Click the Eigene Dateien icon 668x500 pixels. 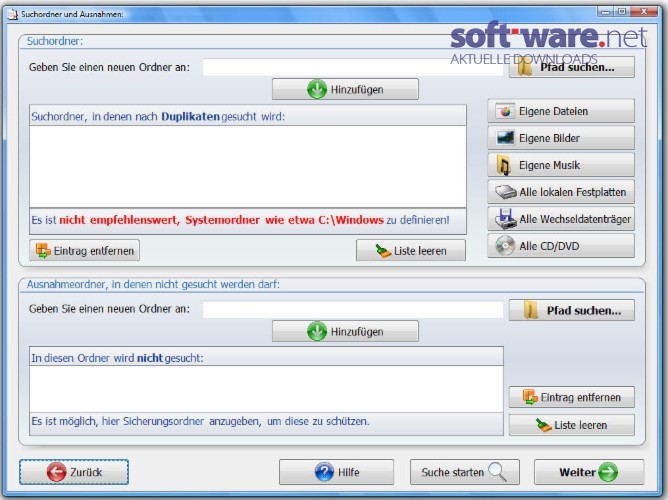coord(505,111)
